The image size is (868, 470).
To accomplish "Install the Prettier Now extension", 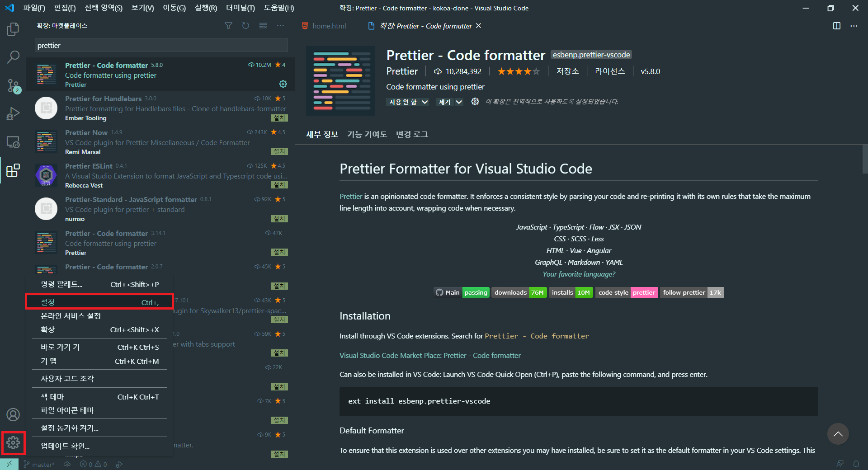I will coord(279,151).
